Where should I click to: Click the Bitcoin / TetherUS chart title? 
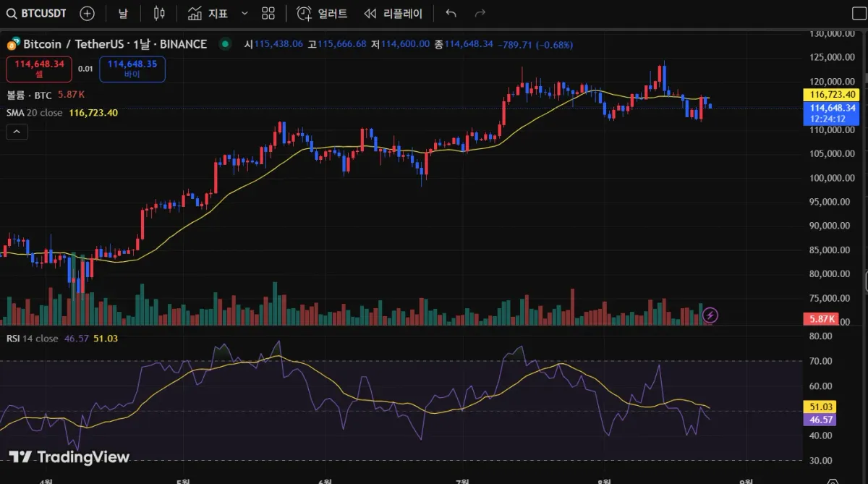point(114,44)
